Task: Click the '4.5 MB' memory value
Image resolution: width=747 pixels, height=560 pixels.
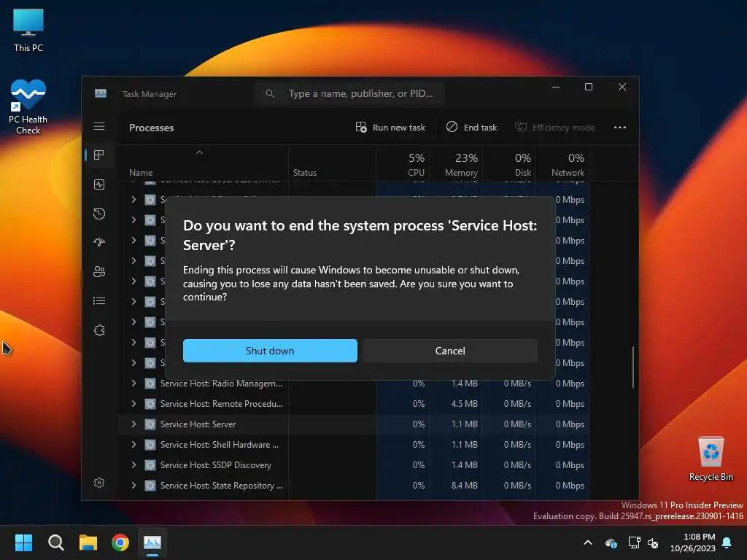Action: pyautogui.click(x=465, y=404)
